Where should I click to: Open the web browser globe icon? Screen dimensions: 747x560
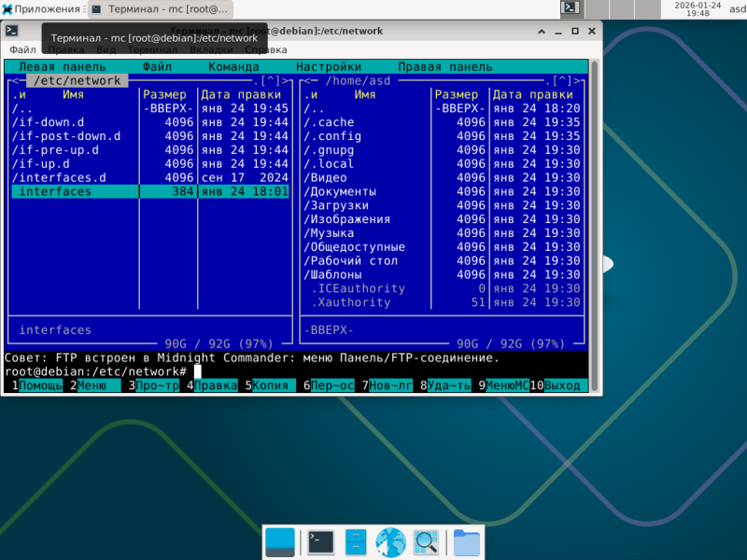pos(390,542)
